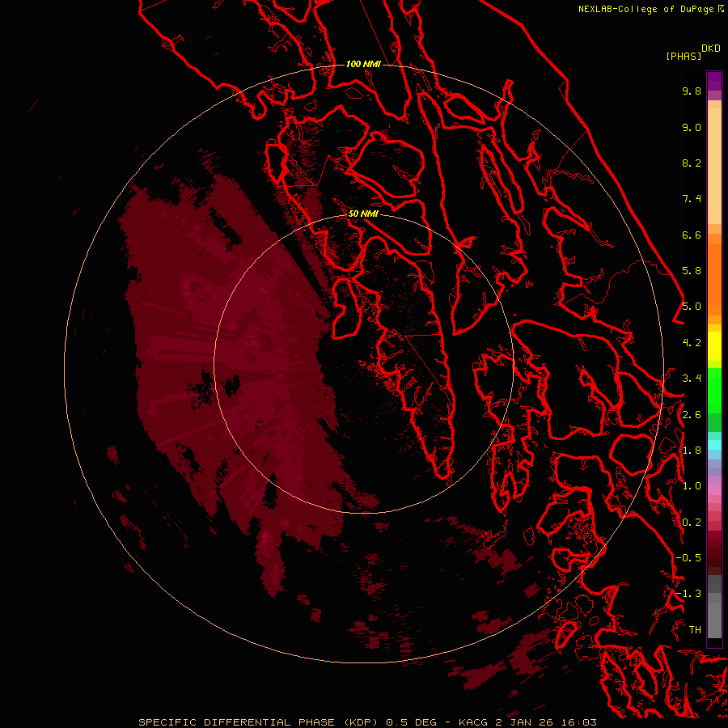
Task: Click the 4.2 scale value
Action: click(x=692, y=343)
